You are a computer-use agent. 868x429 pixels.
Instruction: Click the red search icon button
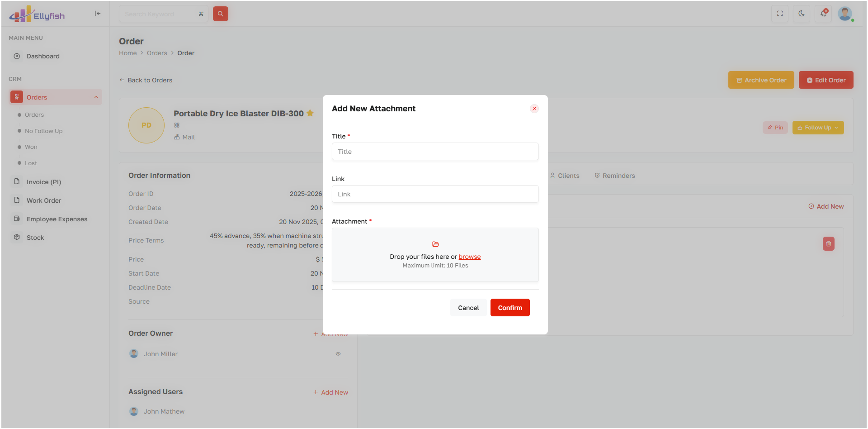click(x=220, y=14)
